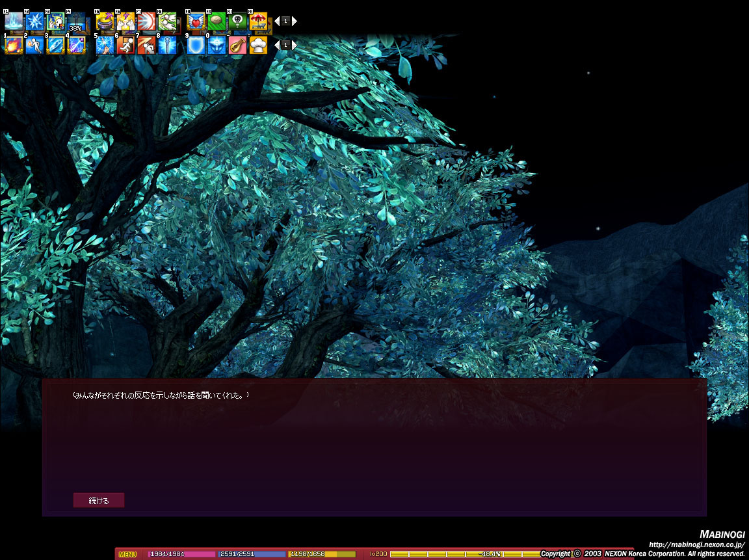749x560 pixels.
Task: Select the lute instrument skill icon
Action: point(237,45)
